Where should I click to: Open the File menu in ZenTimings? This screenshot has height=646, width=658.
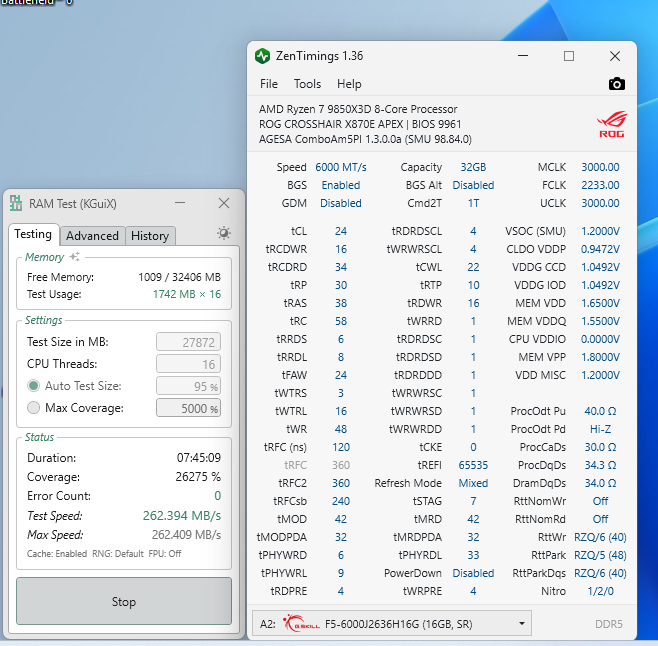coord(269,84)
